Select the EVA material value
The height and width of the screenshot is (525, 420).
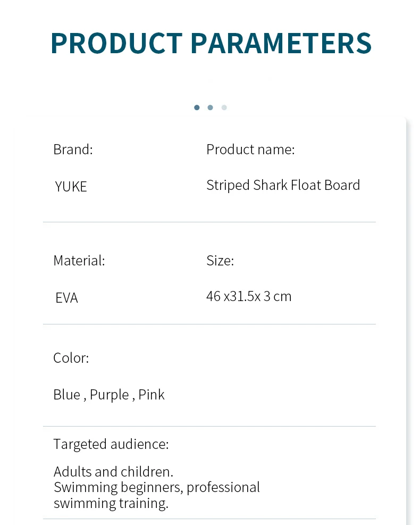(x=66, y=298)
